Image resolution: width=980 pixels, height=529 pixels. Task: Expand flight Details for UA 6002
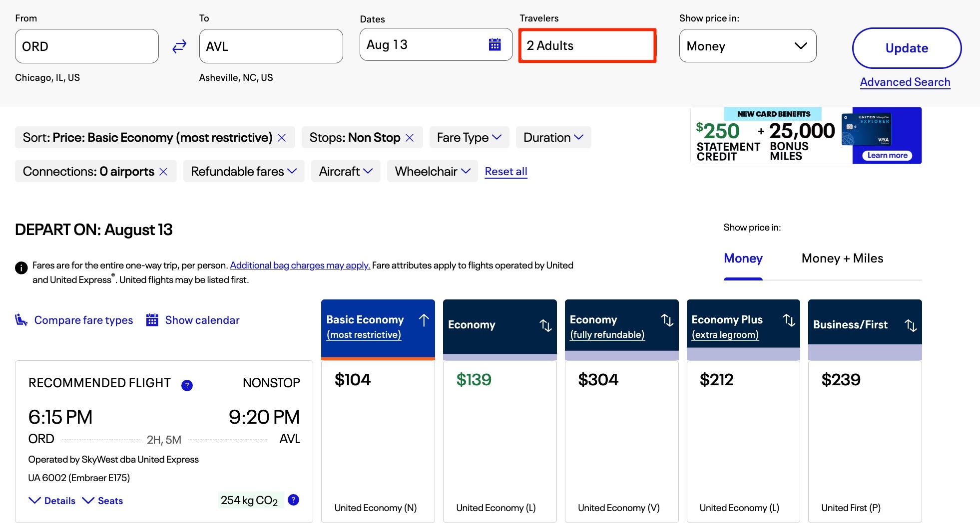(x=52, y=501)
